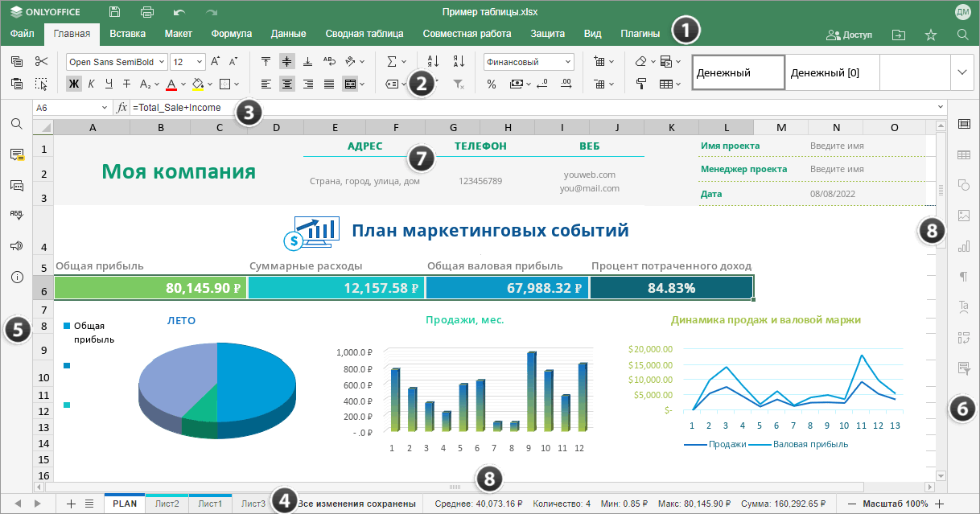
Task: Toggle bold formatting (Ж)
Action: 74,84
